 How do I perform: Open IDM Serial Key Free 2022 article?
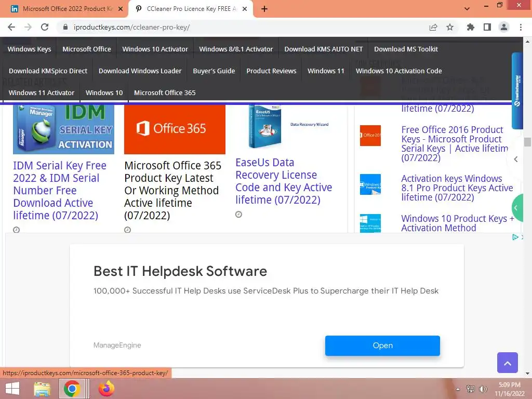[x=60, y=190]
